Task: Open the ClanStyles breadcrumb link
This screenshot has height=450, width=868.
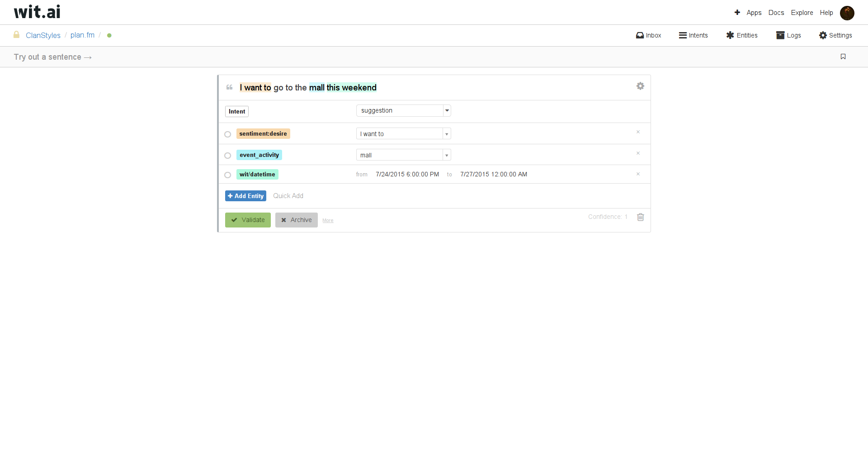Action: coord(43,35)
